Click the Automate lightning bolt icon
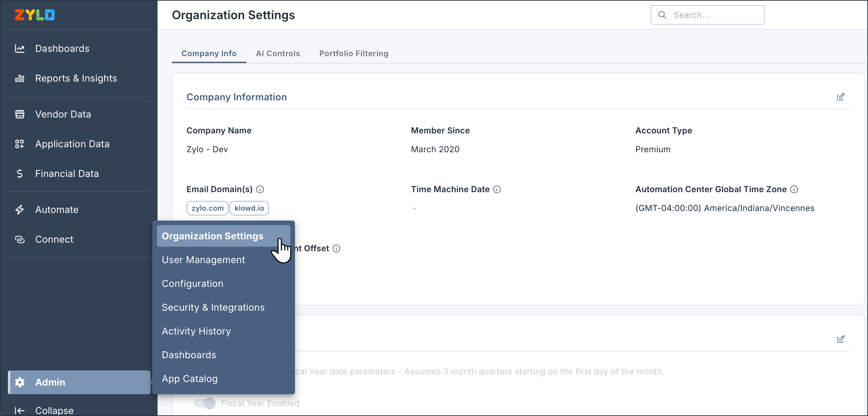 [x=19, y=210]
